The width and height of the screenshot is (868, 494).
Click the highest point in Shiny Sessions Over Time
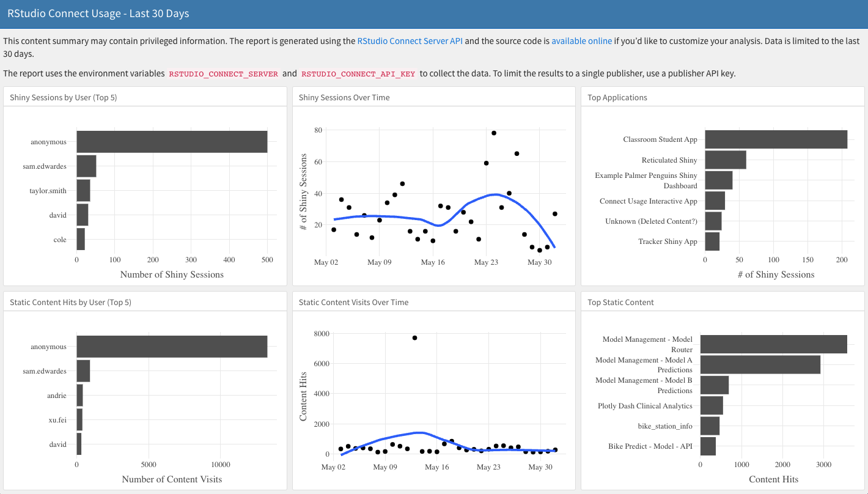(x=494, y=133)
